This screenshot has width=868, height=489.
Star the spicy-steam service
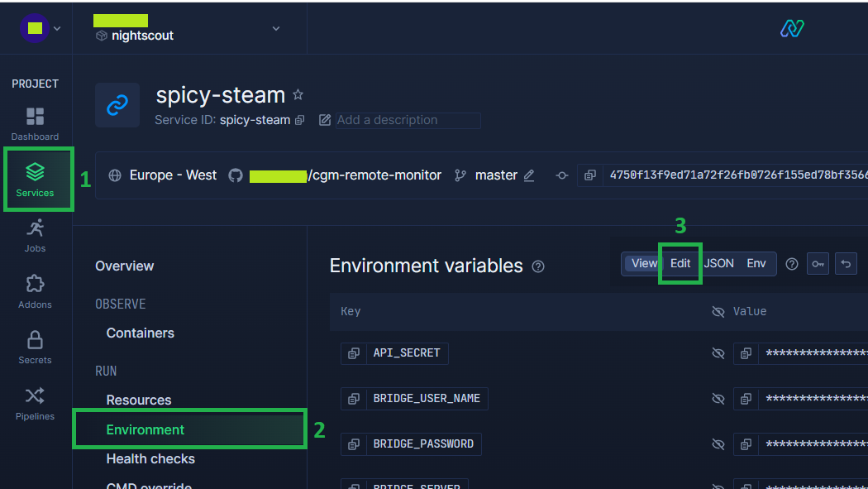[x=298, y=94]
